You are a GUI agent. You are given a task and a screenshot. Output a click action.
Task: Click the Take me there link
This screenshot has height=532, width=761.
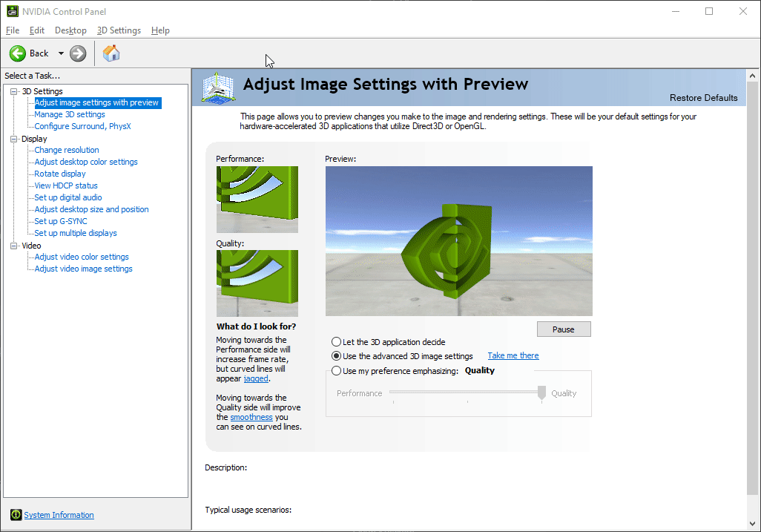pyautogui.click(x=513, y=355)
